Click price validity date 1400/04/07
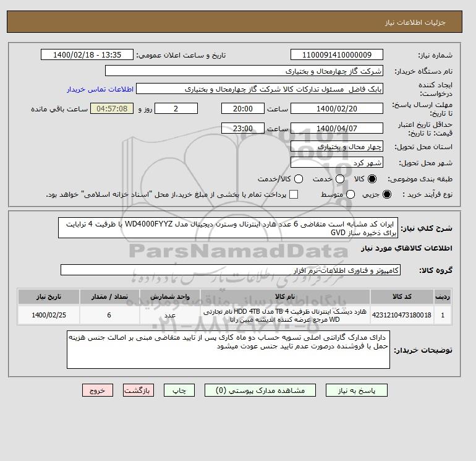The width and height of the screenshot is (476, 461). pos(337,128)
